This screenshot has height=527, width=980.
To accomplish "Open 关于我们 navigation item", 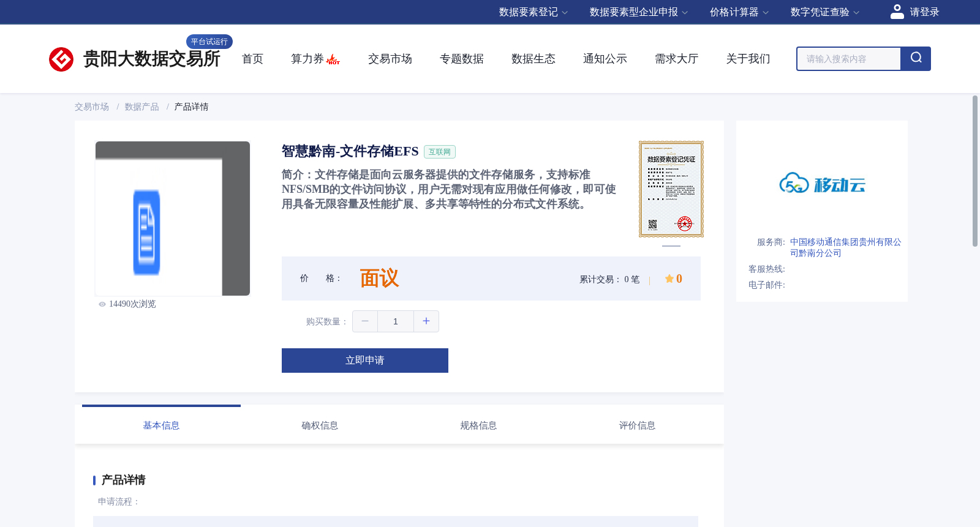I will coord(748,59).
